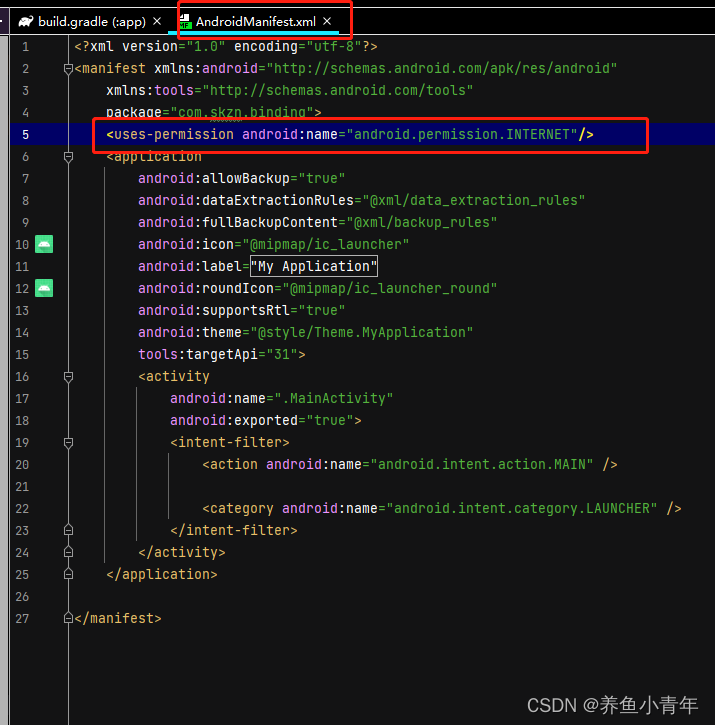The width and height of the screenshot is (715, 725).
Task: Click the @style/Theme.MyApplication value
Action: tap(362, 332)
